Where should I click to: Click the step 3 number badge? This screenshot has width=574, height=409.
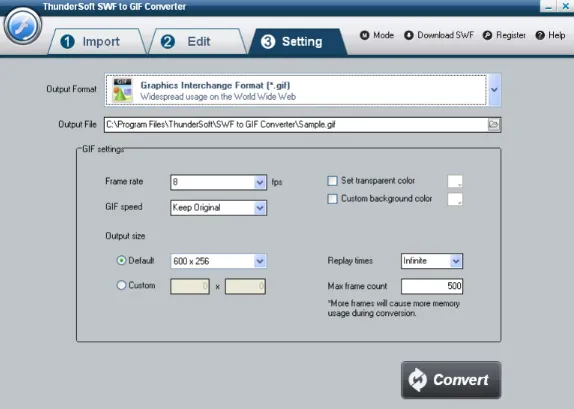click(x=268, y=42)
